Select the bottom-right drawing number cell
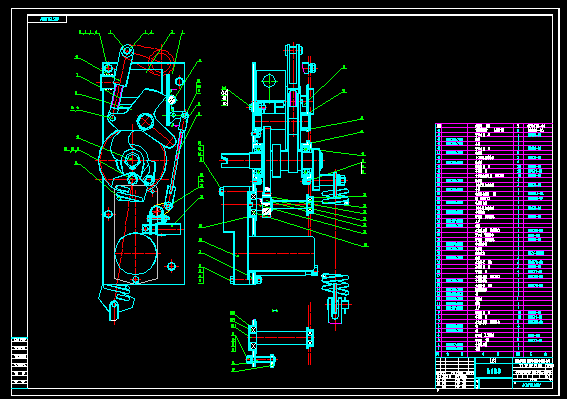Viewport: 567px width, 399px height. [x=533, y=385]
